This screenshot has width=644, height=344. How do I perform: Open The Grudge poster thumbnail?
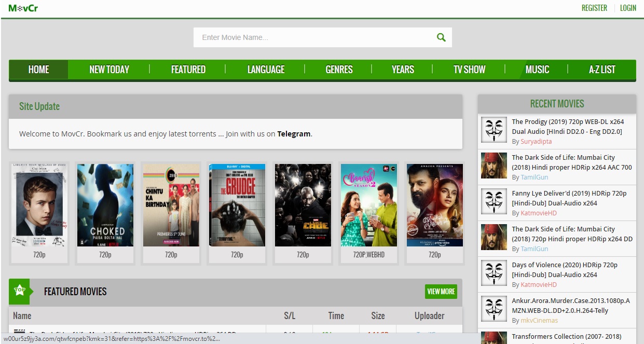237,205
